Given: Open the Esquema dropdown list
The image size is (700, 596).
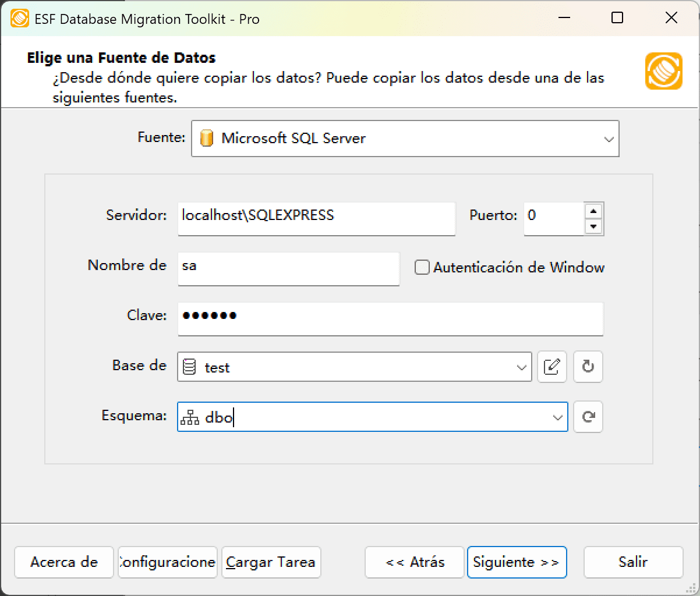Looking at the screenshot, I should point(556,417).
